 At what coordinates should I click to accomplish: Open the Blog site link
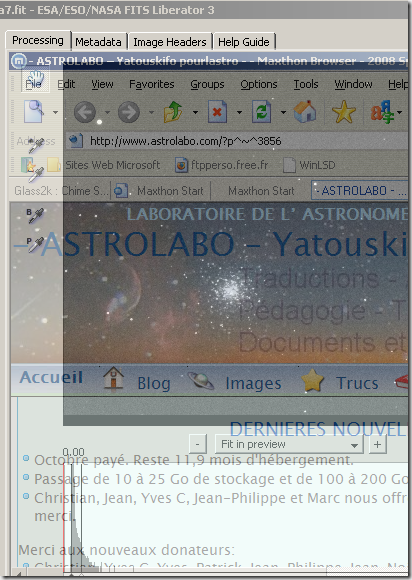tap(154, 384)
